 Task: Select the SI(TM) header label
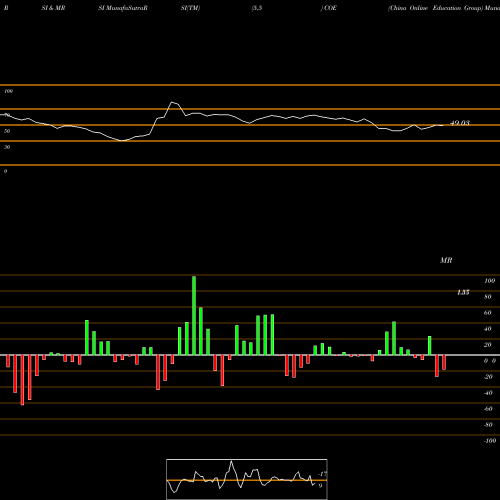coord(190,8)
